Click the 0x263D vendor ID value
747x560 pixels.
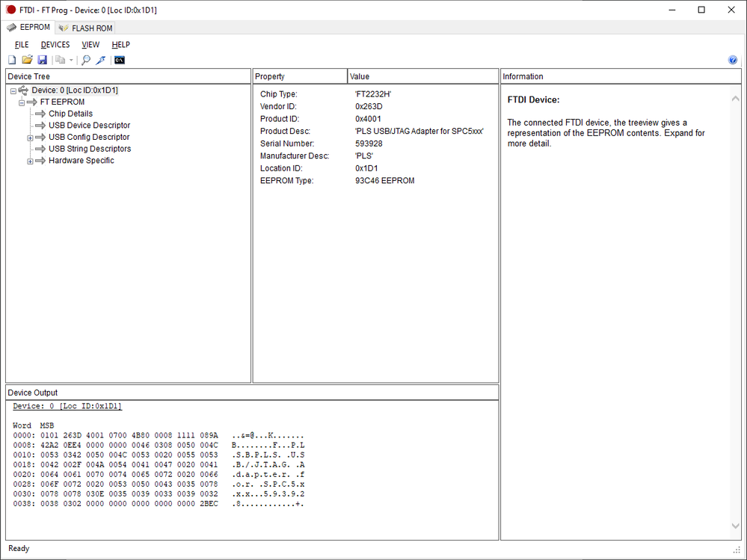(369, 107)
